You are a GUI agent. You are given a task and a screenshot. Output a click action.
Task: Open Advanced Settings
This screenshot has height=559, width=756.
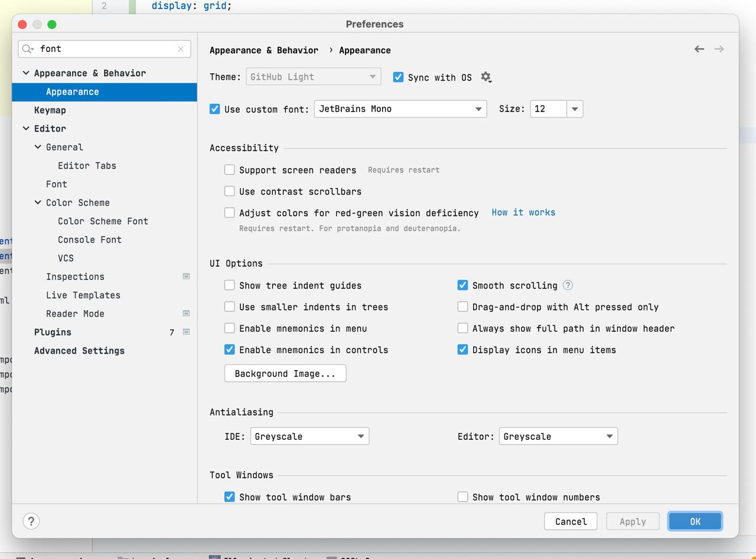79,351
